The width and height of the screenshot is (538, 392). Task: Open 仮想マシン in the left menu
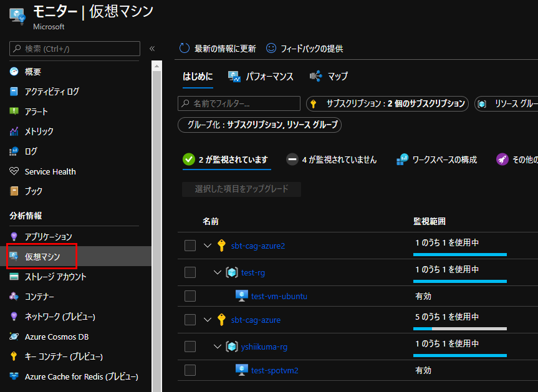tap(75, 256)
